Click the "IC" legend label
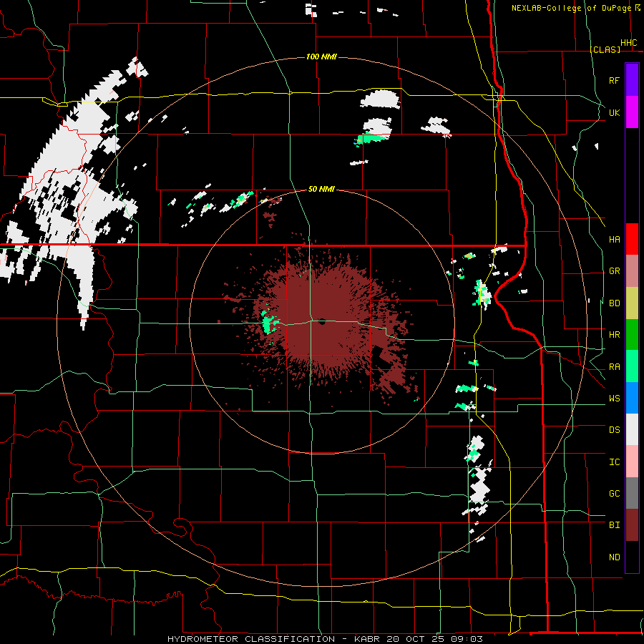Image resolution: width=644 pixels, height=644 pixels. (x=614, y=462)
